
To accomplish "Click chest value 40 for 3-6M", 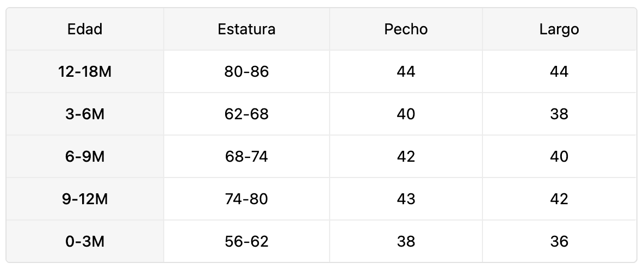I will tap(406, 114).
